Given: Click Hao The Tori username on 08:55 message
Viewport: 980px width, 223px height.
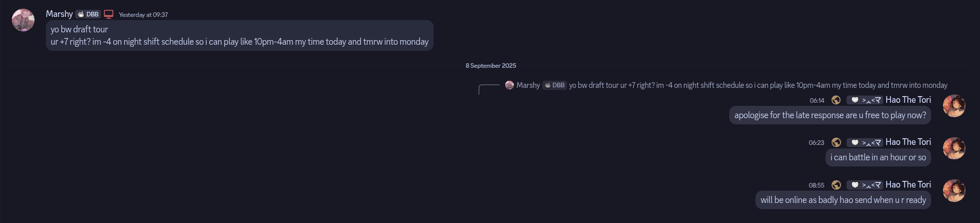Looking at the screenshot, I should (908, 184).
